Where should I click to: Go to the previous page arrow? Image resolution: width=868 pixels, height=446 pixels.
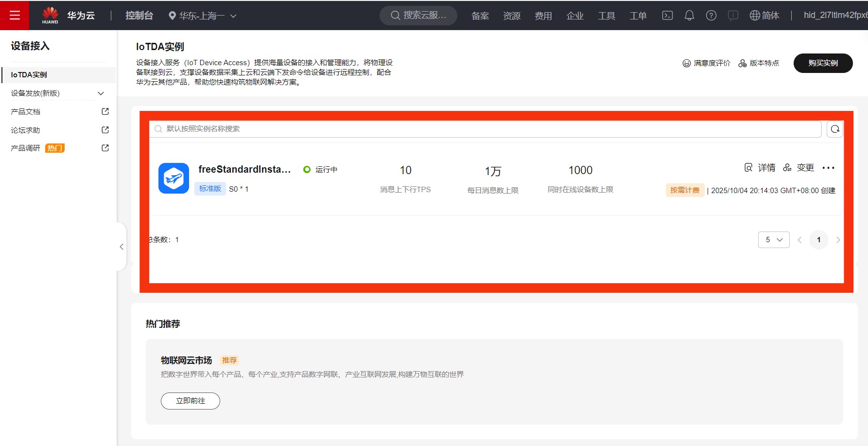(x=799, y=240)
